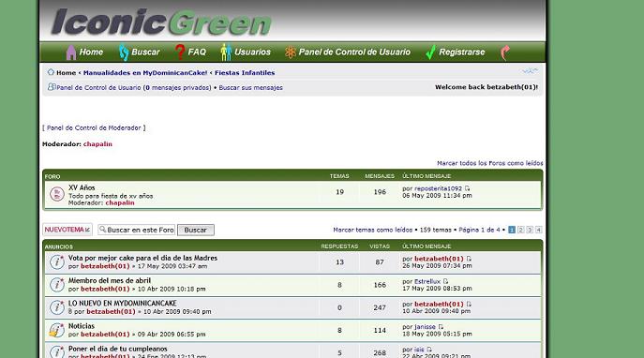Click the user panel icon beside Panel de Control de Usuario

pyautogui.click(x=52, y=86)
